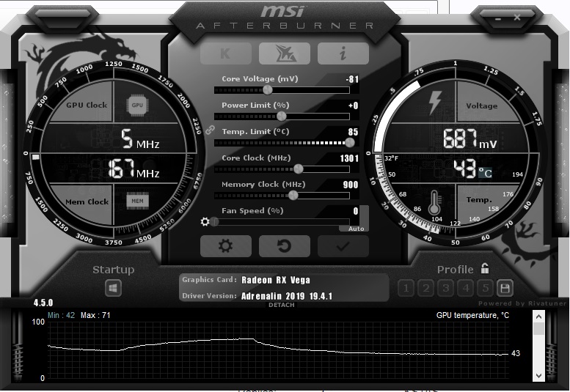Click the 167 MHz memory clock reading
This screenshot has height=392, width=570.
point(134,169)
